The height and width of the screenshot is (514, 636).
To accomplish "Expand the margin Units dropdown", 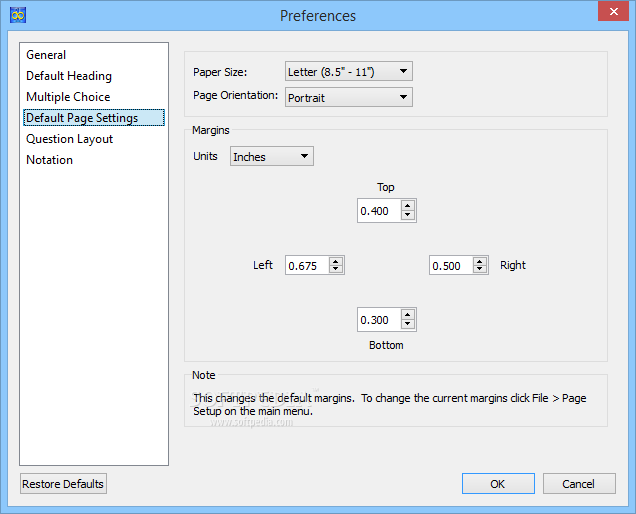I will [272, 156].
